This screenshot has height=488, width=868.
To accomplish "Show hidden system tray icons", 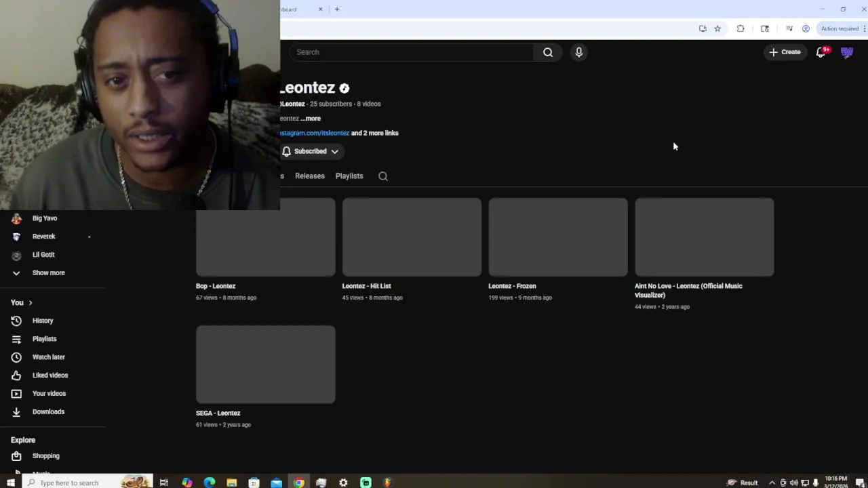I will [x=772, y=483].
